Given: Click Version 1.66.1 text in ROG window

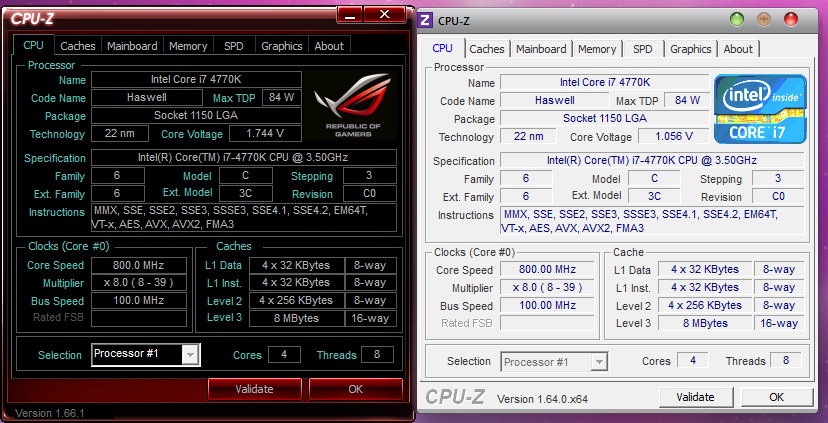Looking at the screenshot, I should [50, 412].
